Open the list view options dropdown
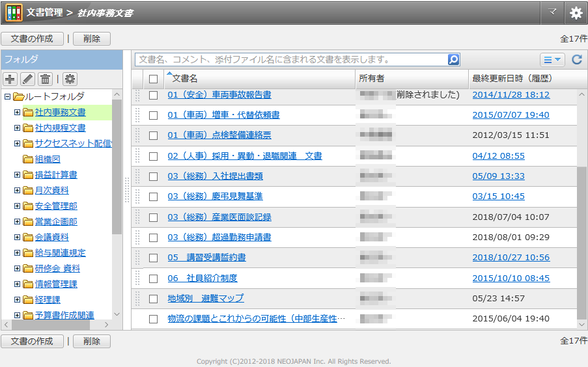The width and height of the screenshot is (588, 367). pos(552,60)
